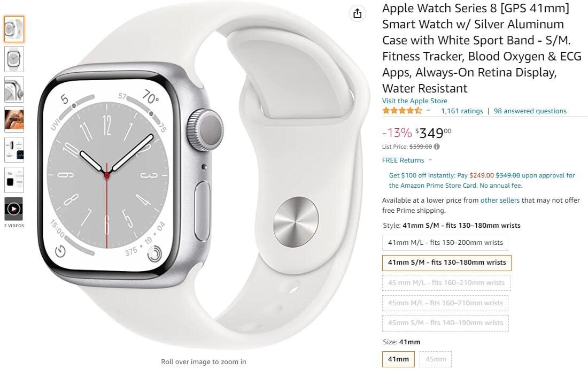Visit the Apple Store link

414,101
